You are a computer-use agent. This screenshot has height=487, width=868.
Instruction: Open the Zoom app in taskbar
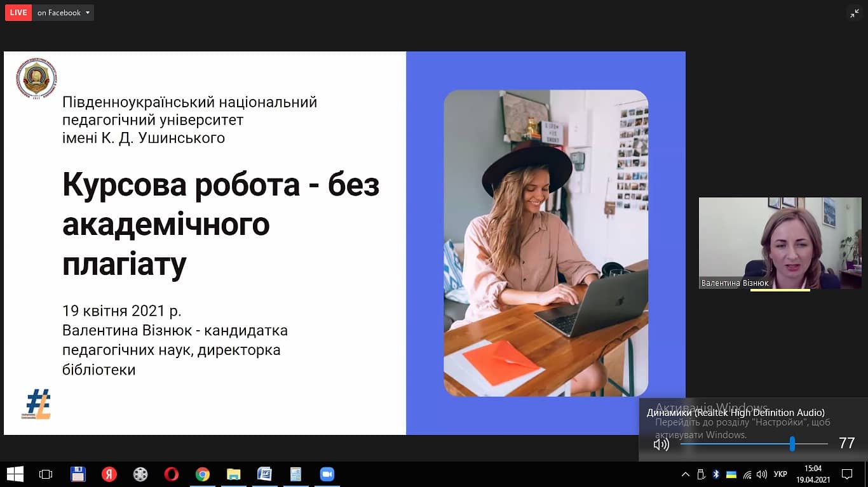tap(327, 474)
